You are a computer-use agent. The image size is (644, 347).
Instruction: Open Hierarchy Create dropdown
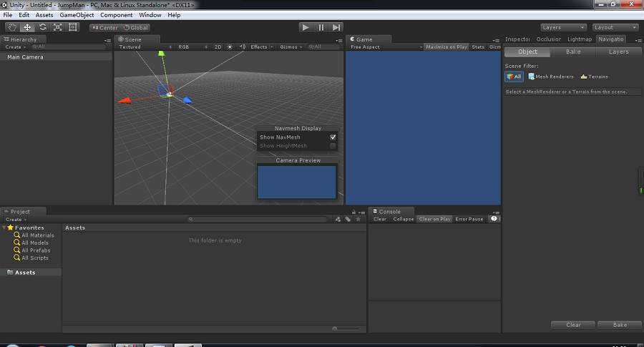16,47
